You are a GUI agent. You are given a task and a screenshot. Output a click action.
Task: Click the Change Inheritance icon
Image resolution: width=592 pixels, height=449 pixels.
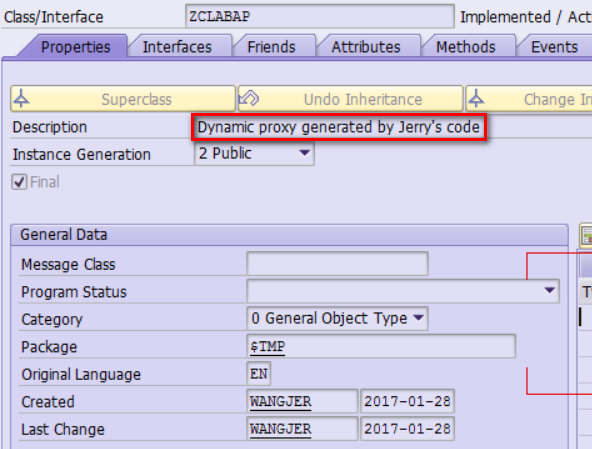pos(476,99)
